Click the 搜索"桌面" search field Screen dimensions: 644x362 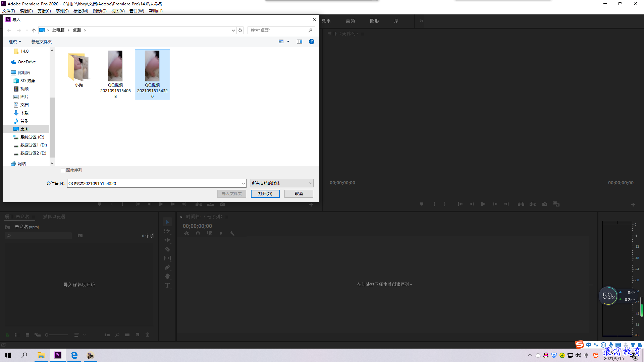(x=281, y=31)
